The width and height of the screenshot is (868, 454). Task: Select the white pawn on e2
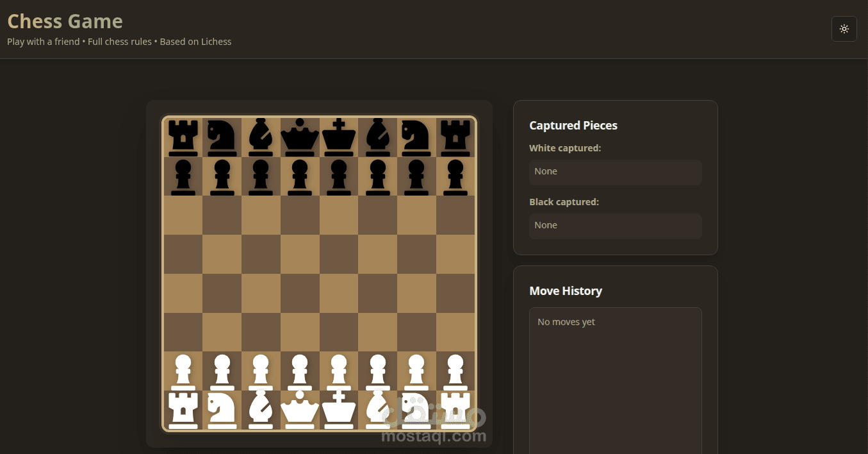[339, 371]
